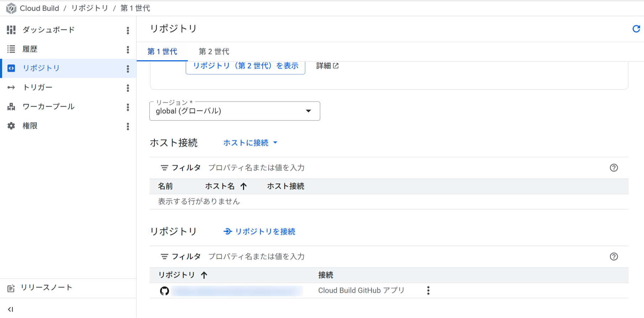Open actions menu for Cloud Build GitHub アプリ row

[x=428, y=291]
